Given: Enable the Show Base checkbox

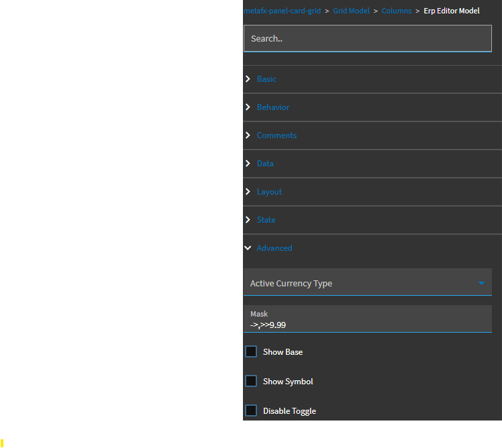Looking at the screenshot, I should (x=251, y=351).
